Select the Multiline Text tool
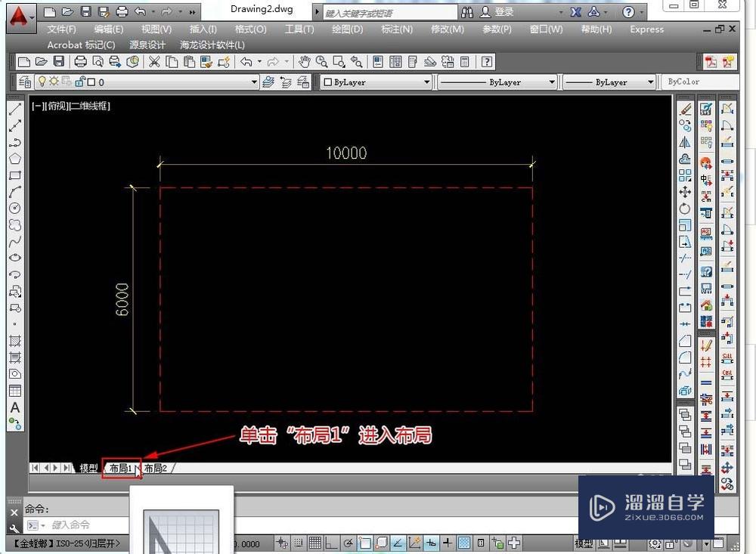The height and width of the screenshot is (554, 756). [x=15, y=408]
